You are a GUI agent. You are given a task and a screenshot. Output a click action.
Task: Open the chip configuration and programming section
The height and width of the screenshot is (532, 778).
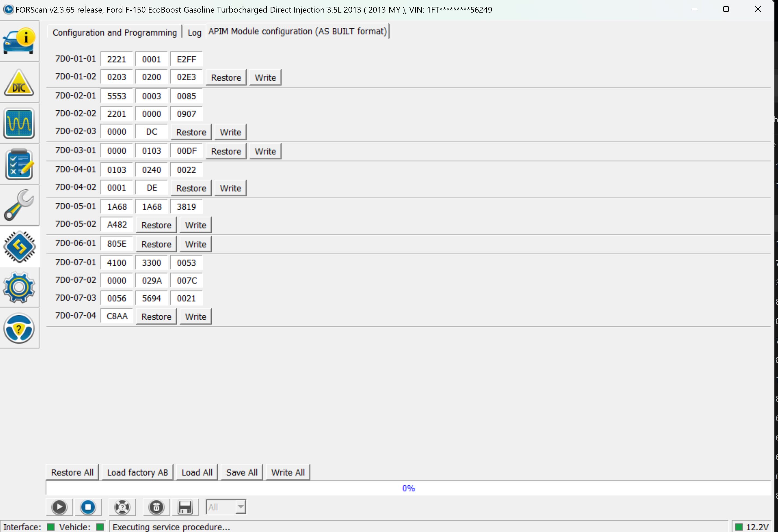[19, 246]
